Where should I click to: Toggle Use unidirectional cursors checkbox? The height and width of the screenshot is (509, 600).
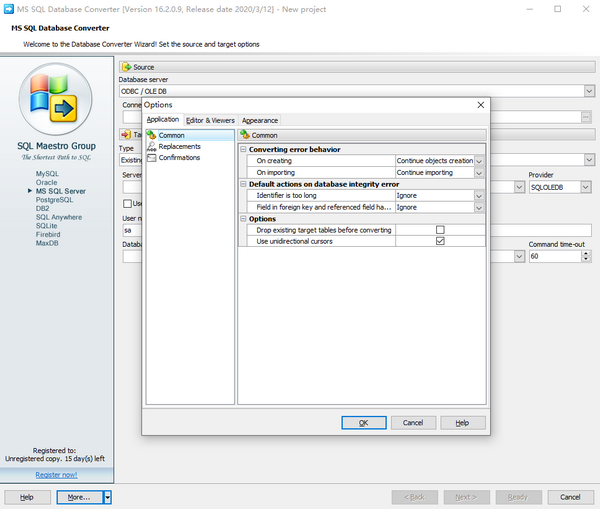coord(440,241)
